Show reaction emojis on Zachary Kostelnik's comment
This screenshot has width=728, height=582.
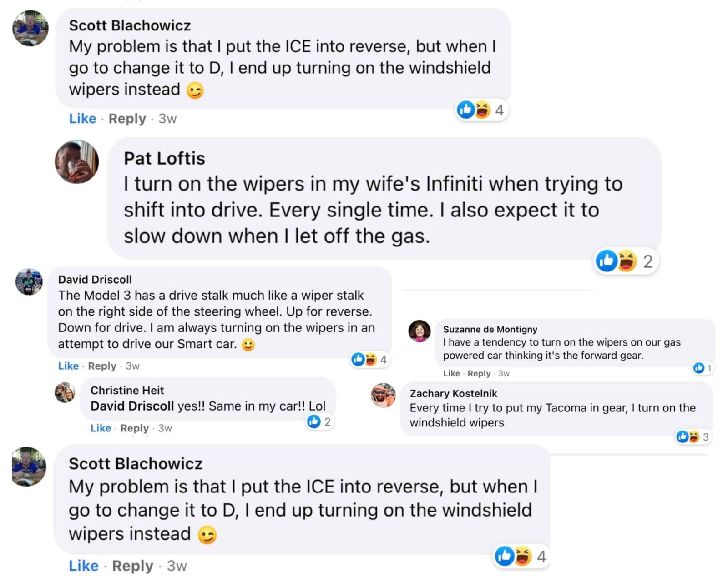(687, 437)
